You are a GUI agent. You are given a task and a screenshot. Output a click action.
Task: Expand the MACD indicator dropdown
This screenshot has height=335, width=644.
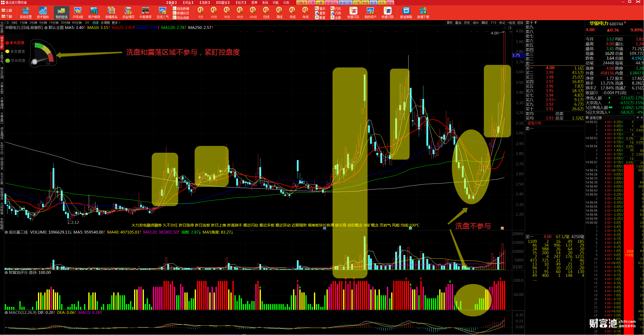pos(6,313)
